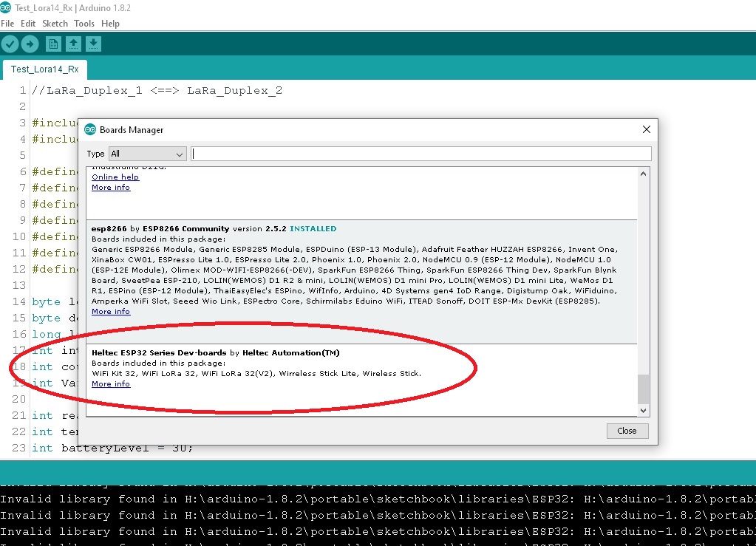The height and width of the screenshot is (546, 756).
Task: Open the Edit menu
Action: tap(28, 24)
